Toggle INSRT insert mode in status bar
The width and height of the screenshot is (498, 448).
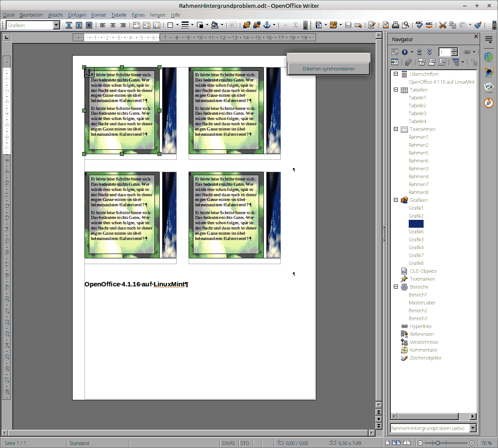(x=228, y=443)
